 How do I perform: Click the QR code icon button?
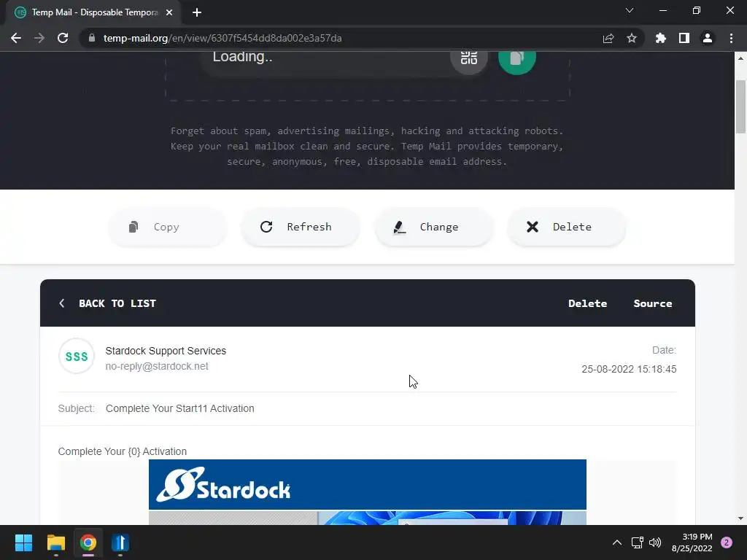click(469, 58)
